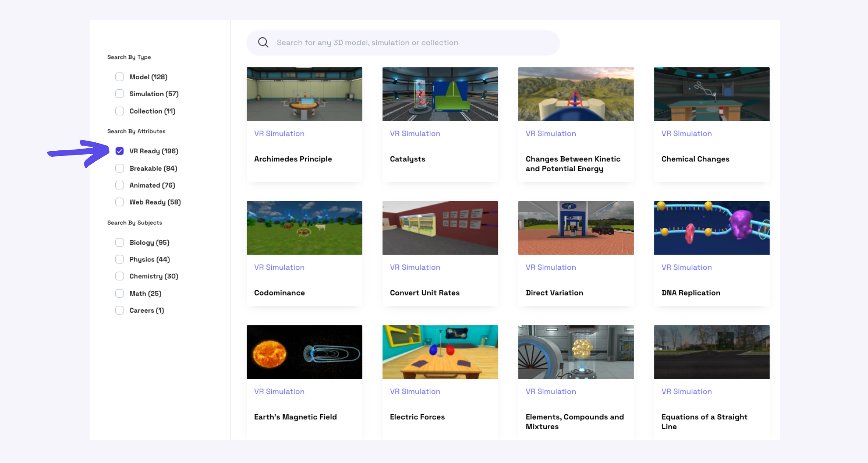868x463 pixels.
Task: Enable the Breakable (84) filter
Action: pyautogui.click(x=120, y=168)
